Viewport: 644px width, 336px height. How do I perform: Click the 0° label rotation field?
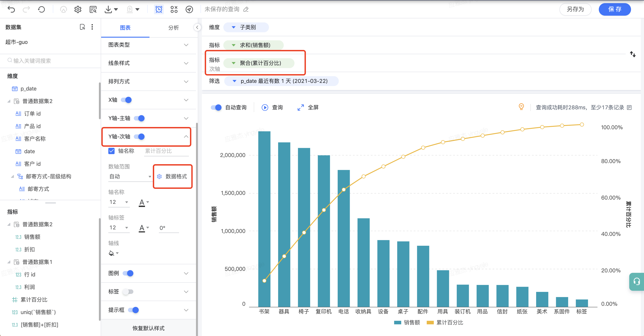click(168, 228)
